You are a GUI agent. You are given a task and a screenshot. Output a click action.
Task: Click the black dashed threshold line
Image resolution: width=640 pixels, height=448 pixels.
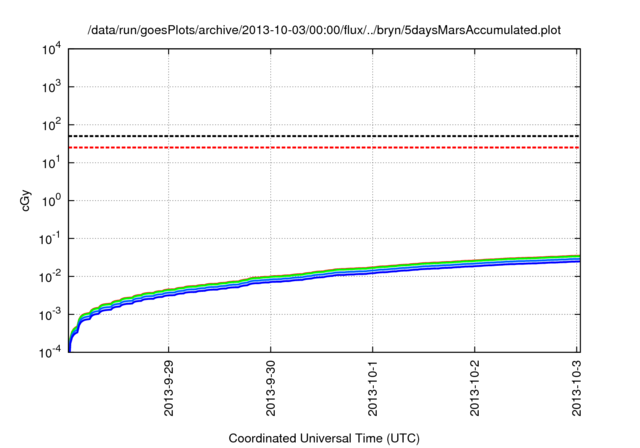[x=324, y=136]
